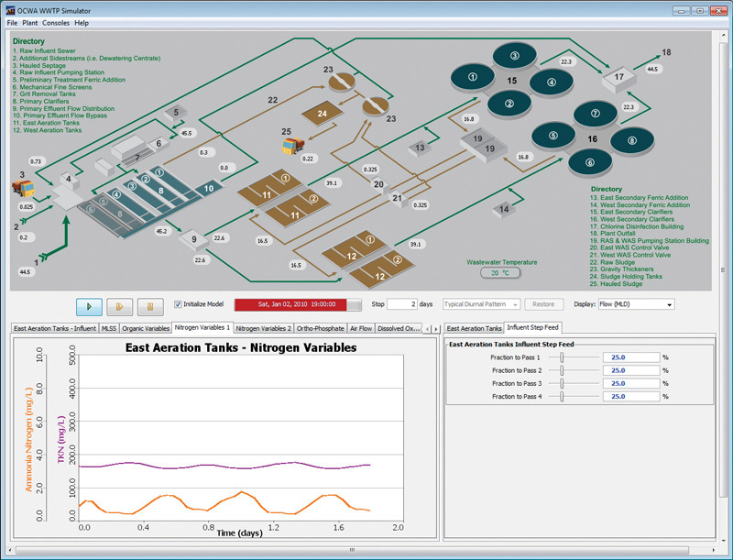Open the Display Flow (MLD) dropdown

tap(638, 304)
